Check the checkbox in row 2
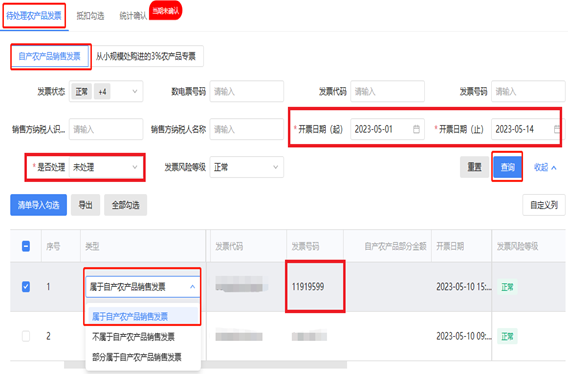 click(x=26, y=336)
